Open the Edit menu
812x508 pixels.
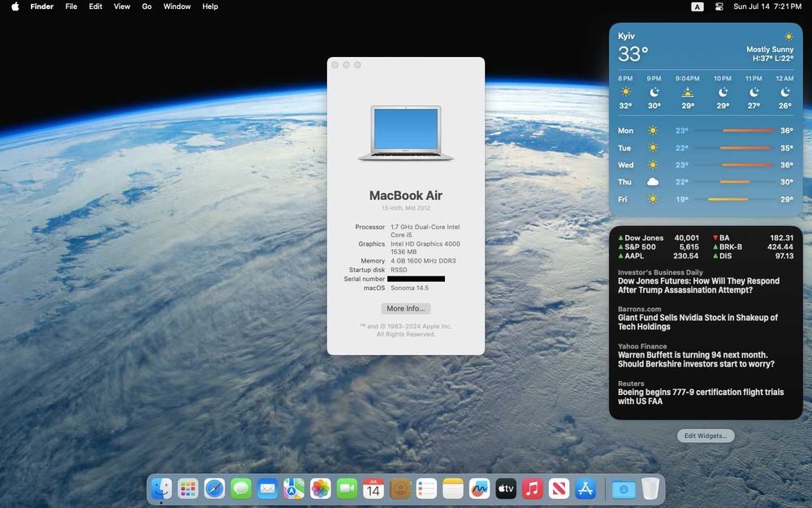(95, 7)
